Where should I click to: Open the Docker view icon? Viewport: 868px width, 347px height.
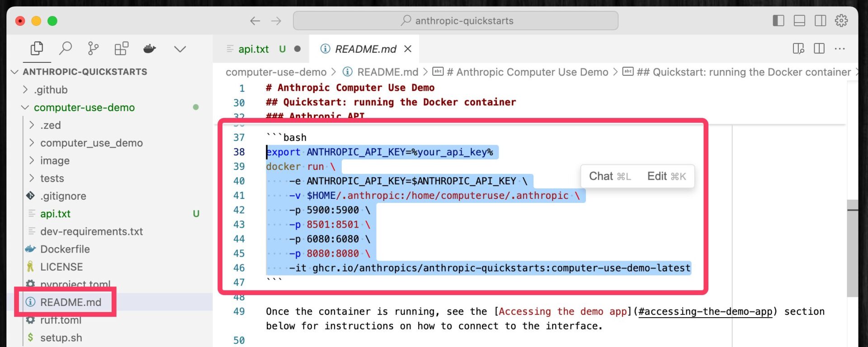coord(150,48)
